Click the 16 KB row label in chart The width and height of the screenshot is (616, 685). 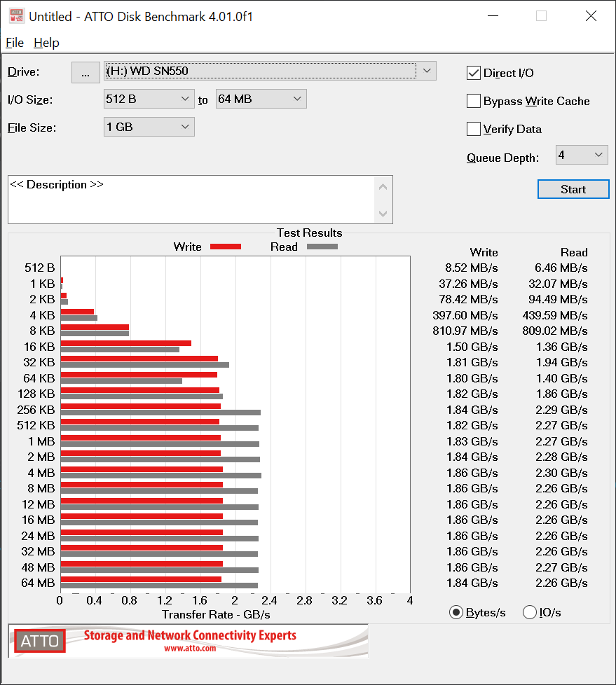pos(39,347)
